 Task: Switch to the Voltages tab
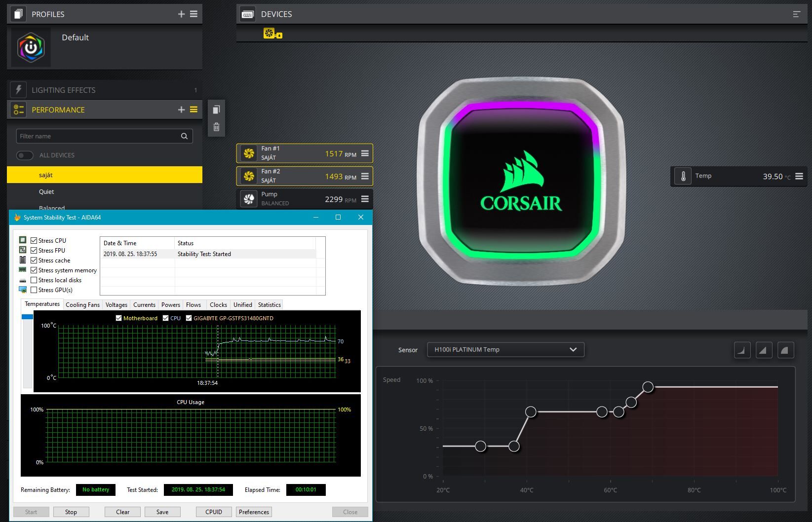[116, 305]
